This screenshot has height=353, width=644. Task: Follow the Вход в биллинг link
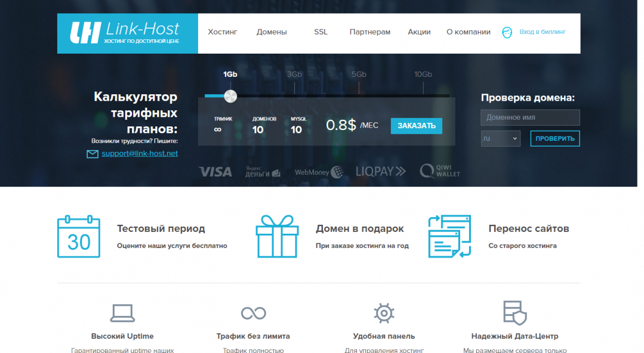point(543,32)
